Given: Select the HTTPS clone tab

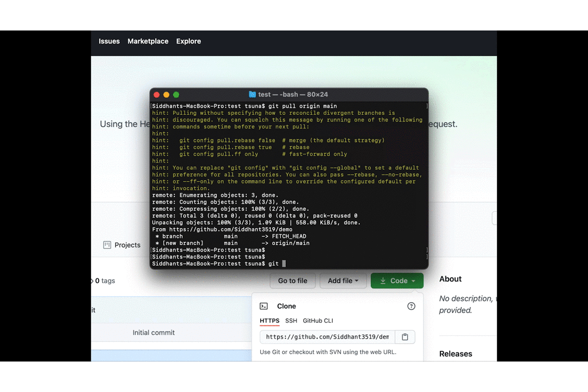Looking at the screenshot, I should (x=269, y=321).
